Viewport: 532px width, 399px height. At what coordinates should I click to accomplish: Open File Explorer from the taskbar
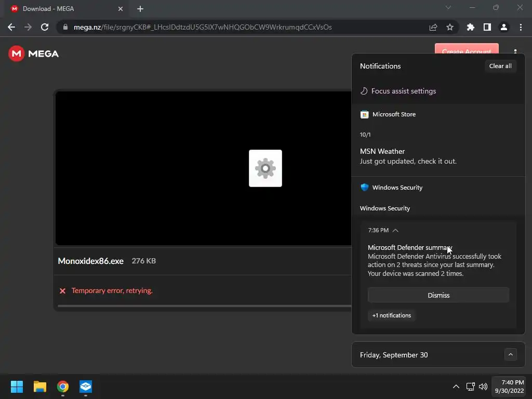tap(39, 387)
